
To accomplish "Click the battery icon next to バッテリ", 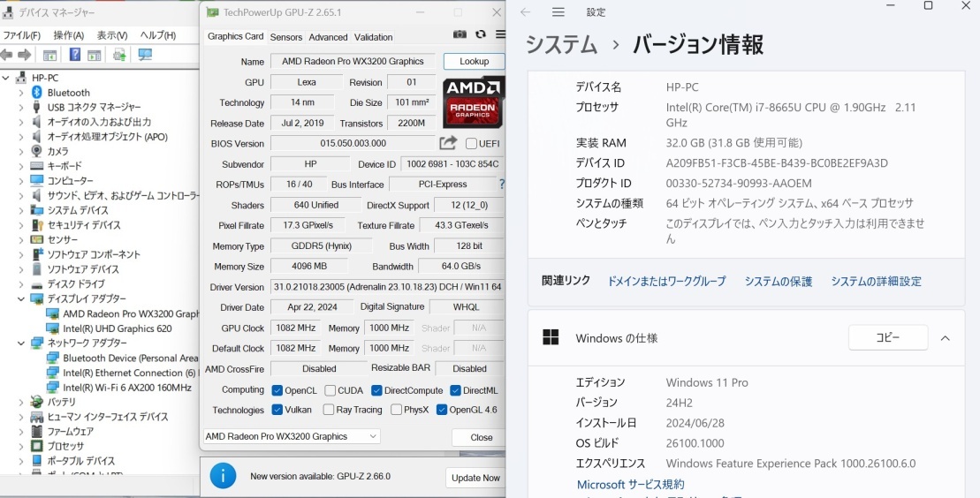I will coord(37,402).
